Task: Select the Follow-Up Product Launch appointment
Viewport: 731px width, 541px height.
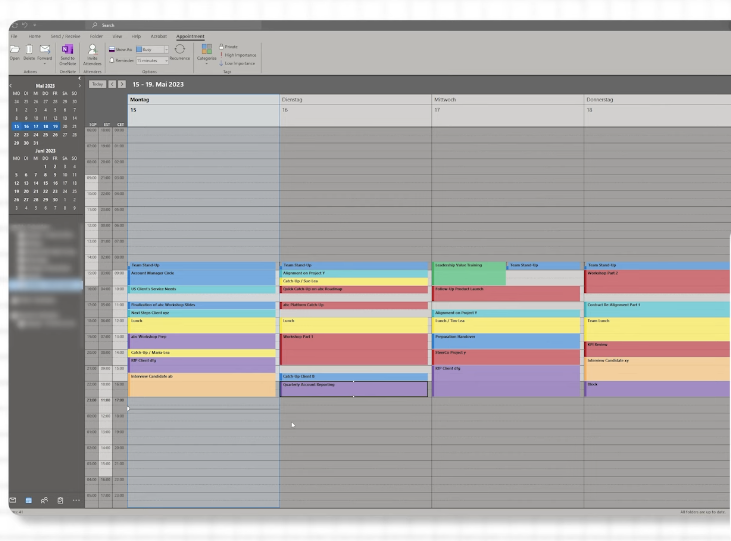Action: click(x=506, y=293)
